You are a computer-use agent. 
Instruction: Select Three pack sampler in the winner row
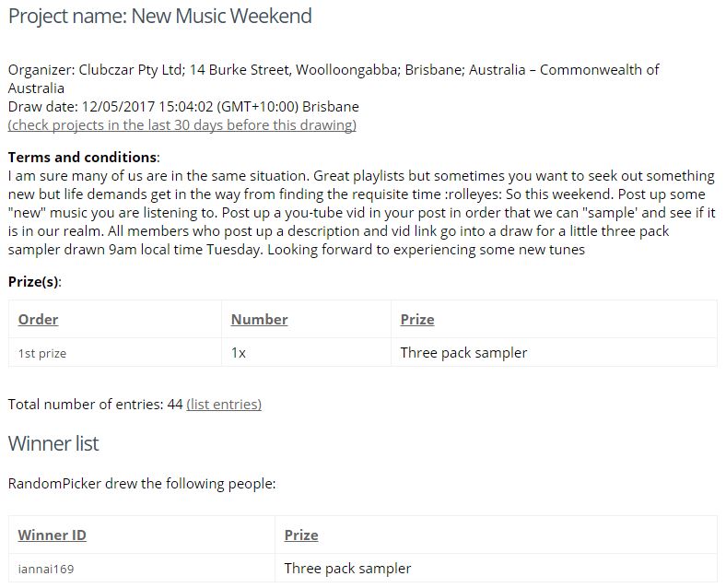click(347, 569)
